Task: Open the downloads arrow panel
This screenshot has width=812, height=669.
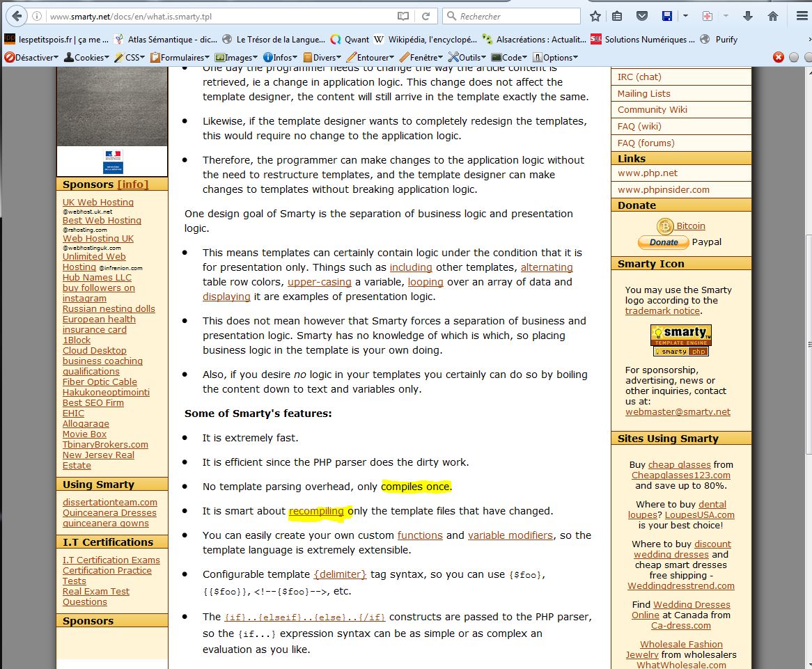Action: 748,16
